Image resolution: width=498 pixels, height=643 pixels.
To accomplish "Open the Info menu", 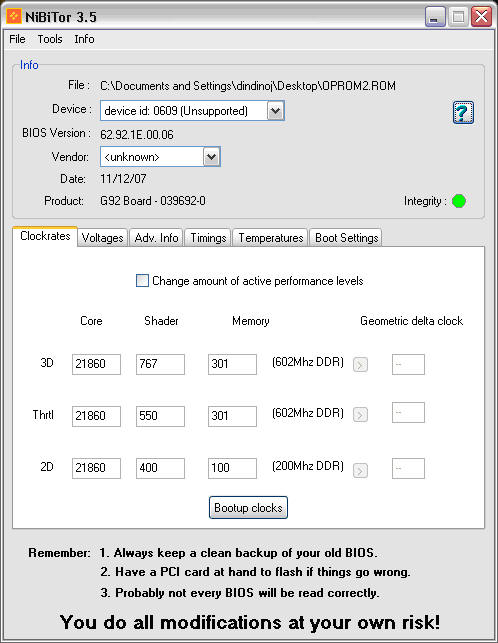I will pos(84,39).
